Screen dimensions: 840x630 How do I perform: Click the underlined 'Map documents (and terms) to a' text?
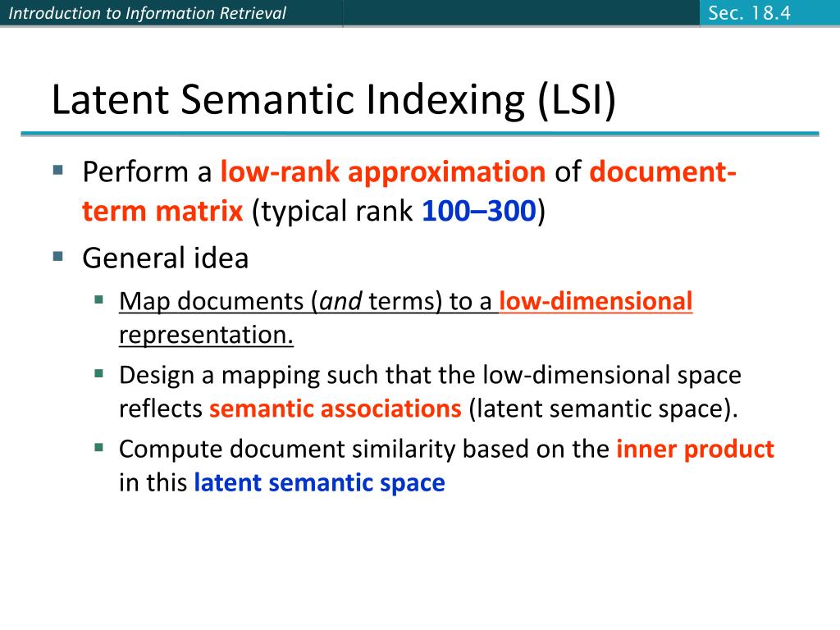point(305,302)
